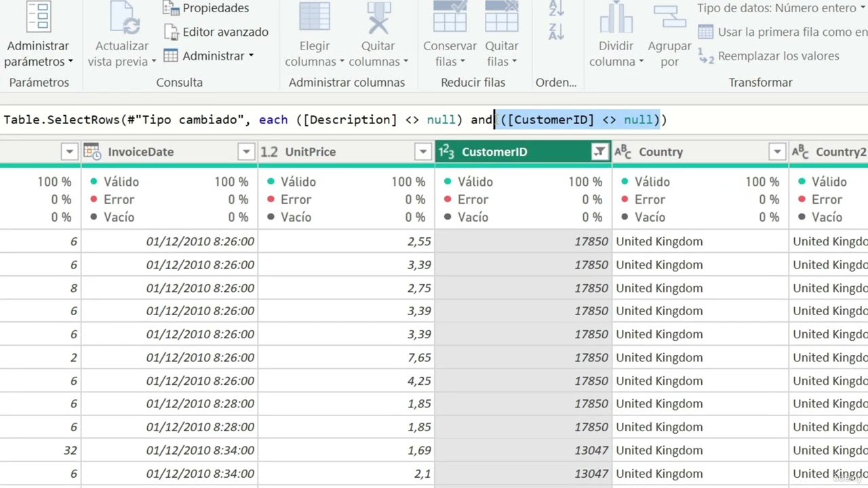Click Propiedades icon in Consulta group

(172, 8)
